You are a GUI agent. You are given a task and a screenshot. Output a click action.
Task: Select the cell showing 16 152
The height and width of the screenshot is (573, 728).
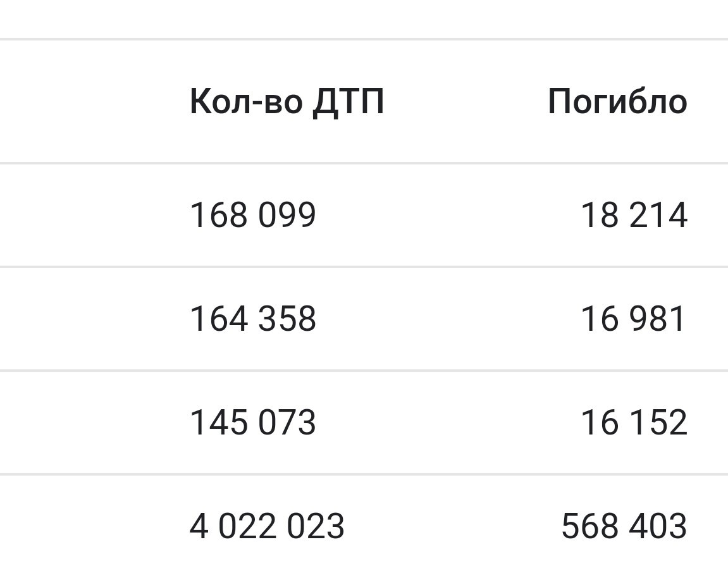tap(634, 422)
